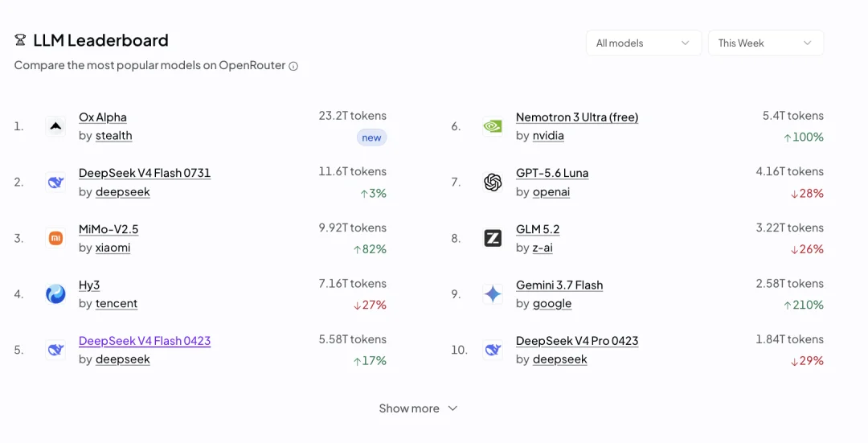
Task: Click the ↑210% change for Gemini 3.7 Flash
Action: 803,306
